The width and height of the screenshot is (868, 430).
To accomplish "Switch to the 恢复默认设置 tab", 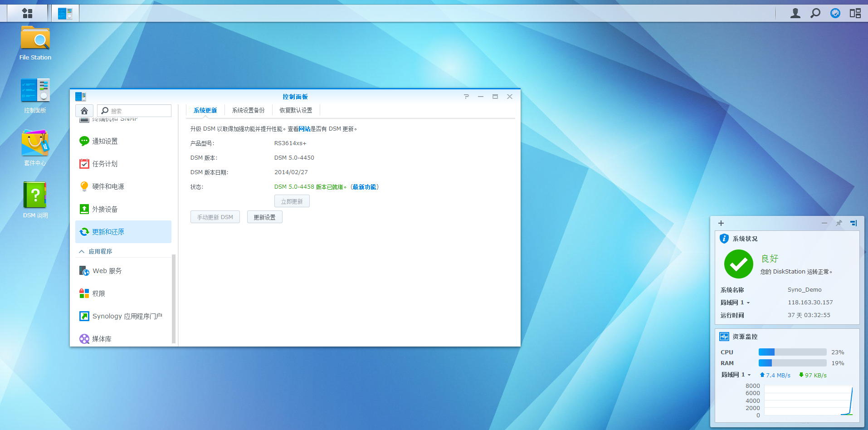I will coord(296,110).
